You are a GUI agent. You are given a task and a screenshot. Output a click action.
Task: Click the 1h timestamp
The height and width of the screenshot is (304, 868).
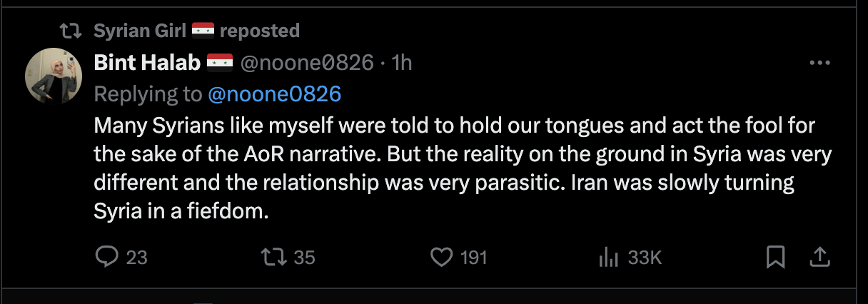coord(402,63)
